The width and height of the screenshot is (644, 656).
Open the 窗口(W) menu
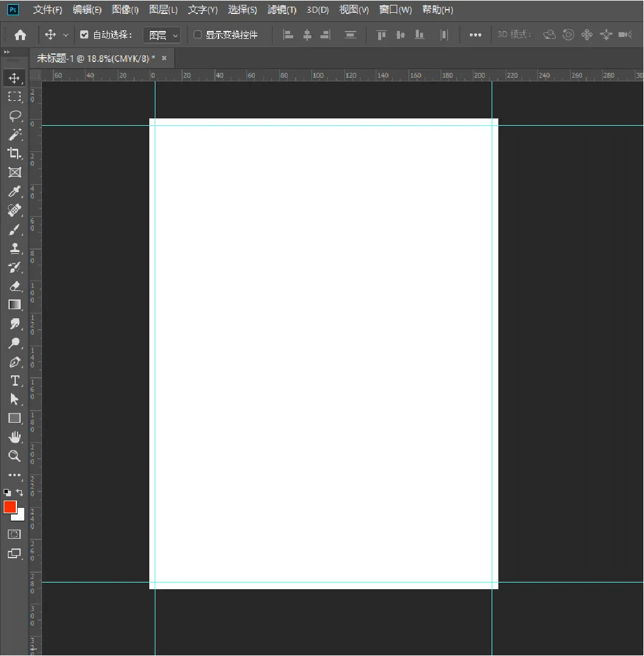[x=395, y=10]
